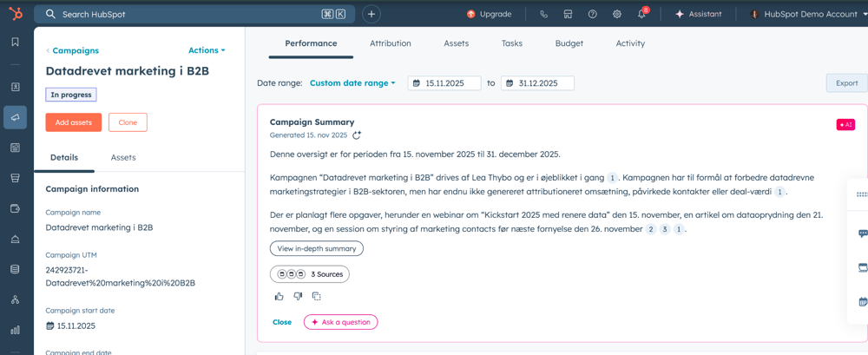Select the Assets tab in left panel
This screenshot has width=868, height=355.
(123, 157)
